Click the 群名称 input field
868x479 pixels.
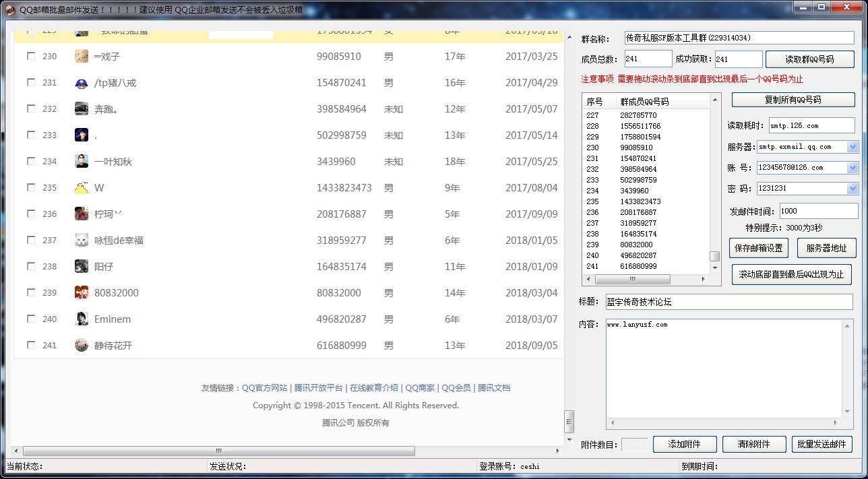coord(739,38)
